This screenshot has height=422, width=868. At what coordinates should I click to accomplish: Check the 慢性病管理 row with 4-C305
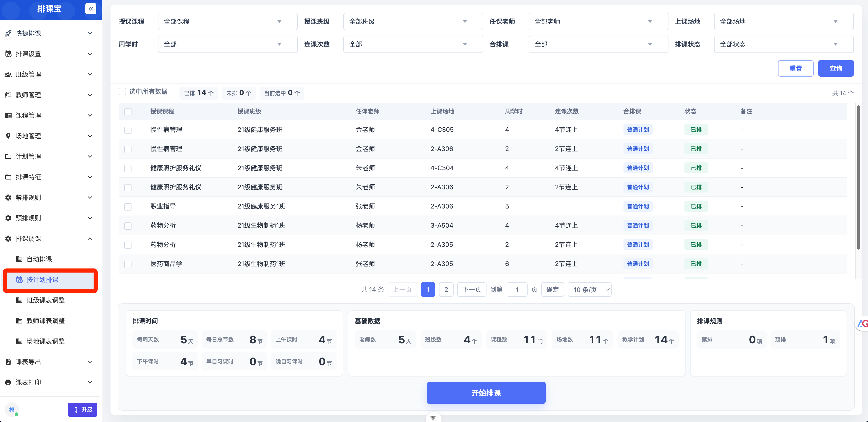click(x=128, y=130)
